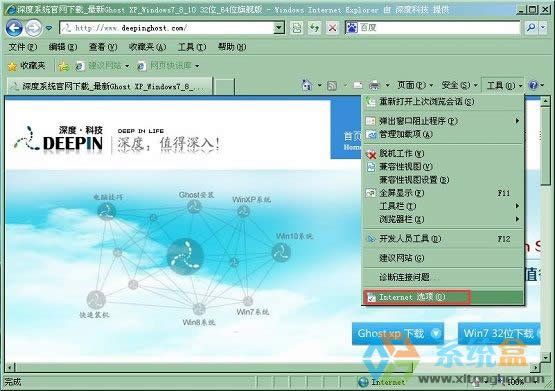Click the Win10系统 node icon
The height and width of the screenshot is (391, 555).
(281, 252)
